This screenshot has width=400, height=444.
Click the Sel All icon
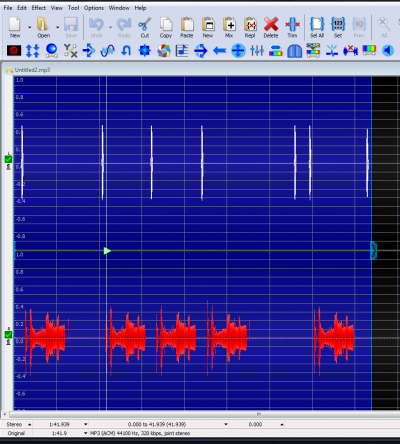317,24
